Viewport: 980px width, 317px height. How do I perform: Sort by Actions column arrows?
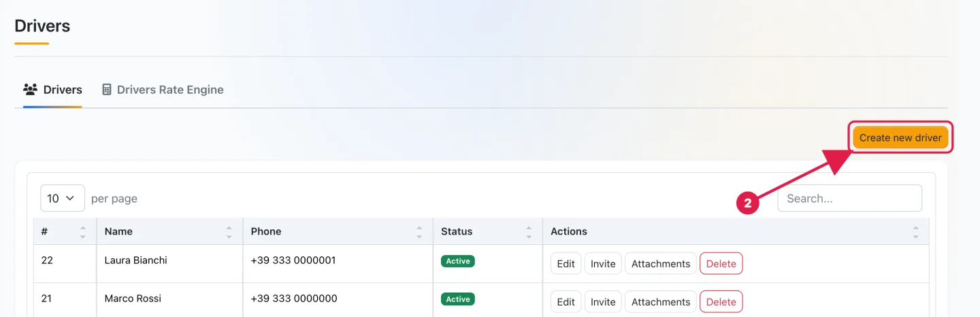915,231
